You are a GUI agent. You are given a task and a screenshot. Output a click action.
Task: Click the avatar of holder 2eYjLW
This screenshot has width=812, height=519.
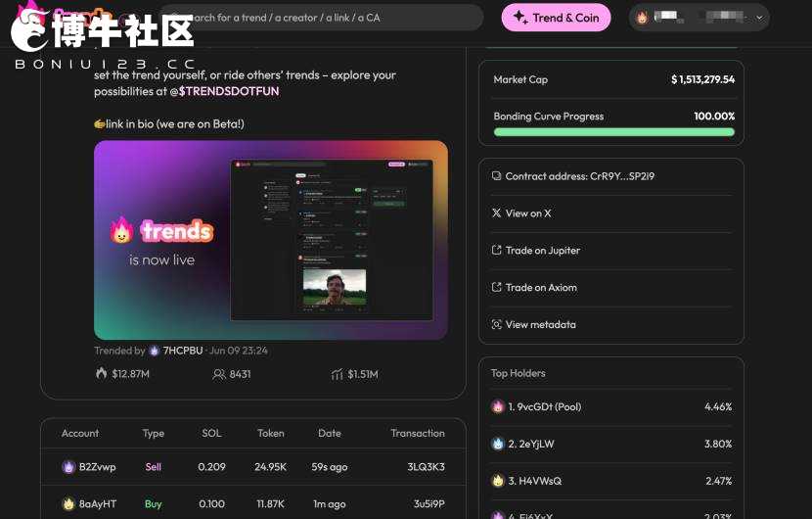[498, 444]
